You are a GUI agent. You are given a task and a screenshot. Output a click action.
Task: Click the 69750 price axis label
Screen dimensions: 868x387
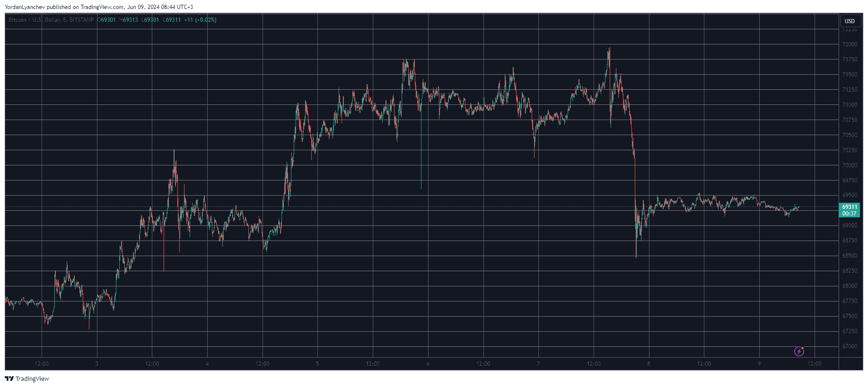coord(850,181)
